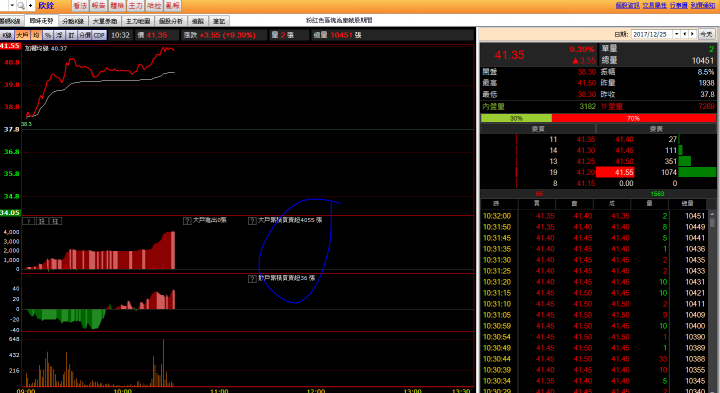
Task: Click the red 70% outer-volume bar
Action: (634, 118)
